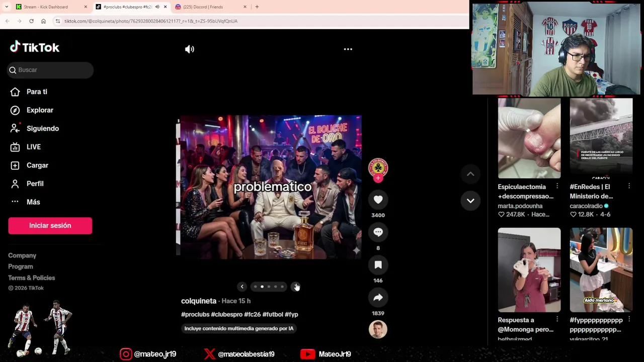Image resolution: width=644 pixels, height=362 pixels.
Task: Expand the Program footer section
Action: tap(21, 266)
